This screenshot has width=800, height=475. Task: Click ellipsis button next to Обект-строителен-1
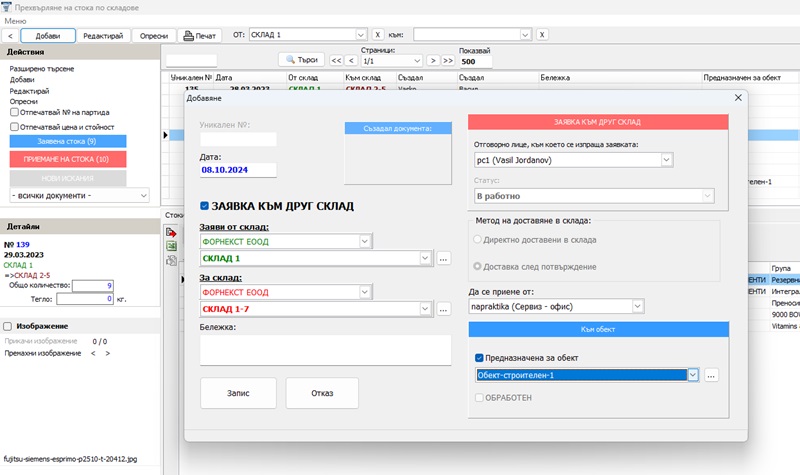point(711,376)
